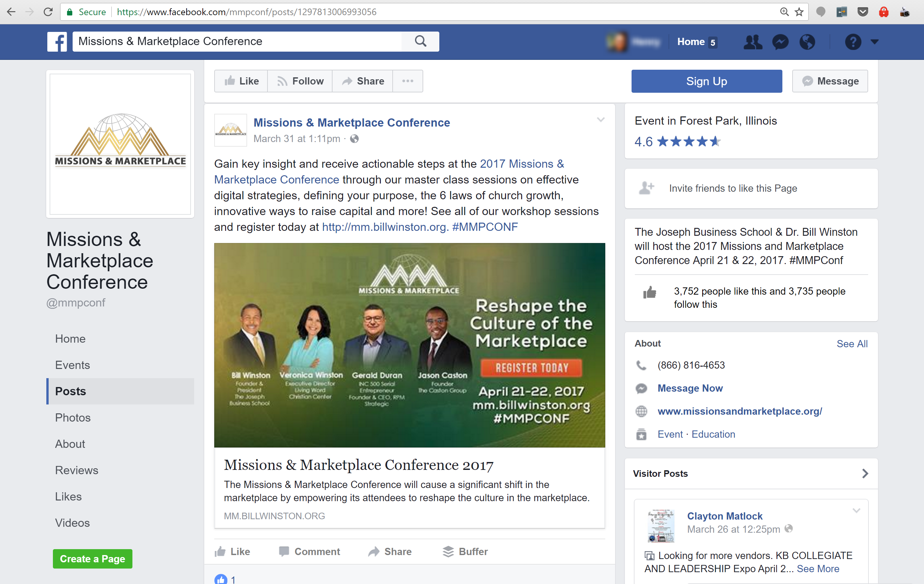This screenshot has height=584, width=924.
Task: Open Reviews in the page sidebar
Action: (77, 470)
